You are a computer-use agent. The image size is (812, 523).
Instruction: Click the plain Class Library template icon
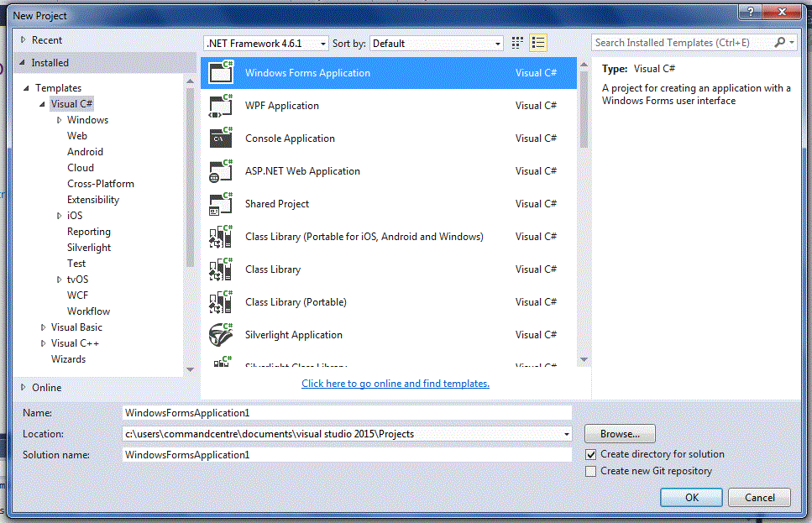coord(221,269)
